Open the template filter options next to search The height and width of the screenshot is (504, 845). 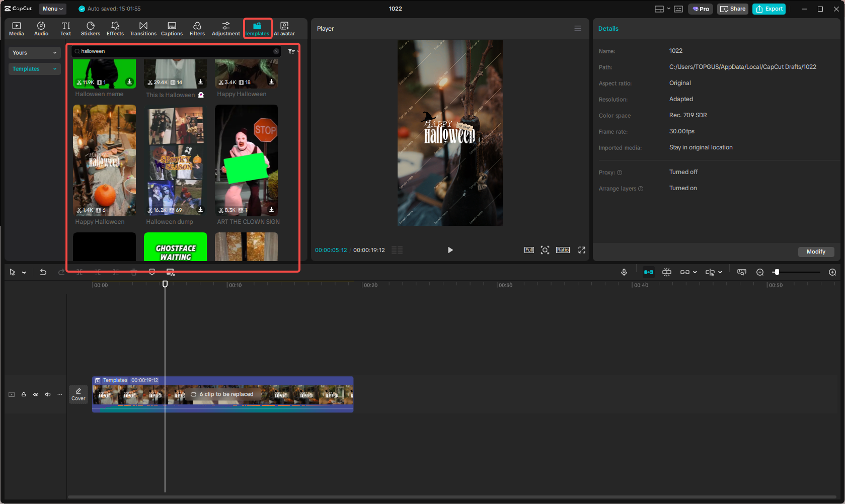[291, 51]
